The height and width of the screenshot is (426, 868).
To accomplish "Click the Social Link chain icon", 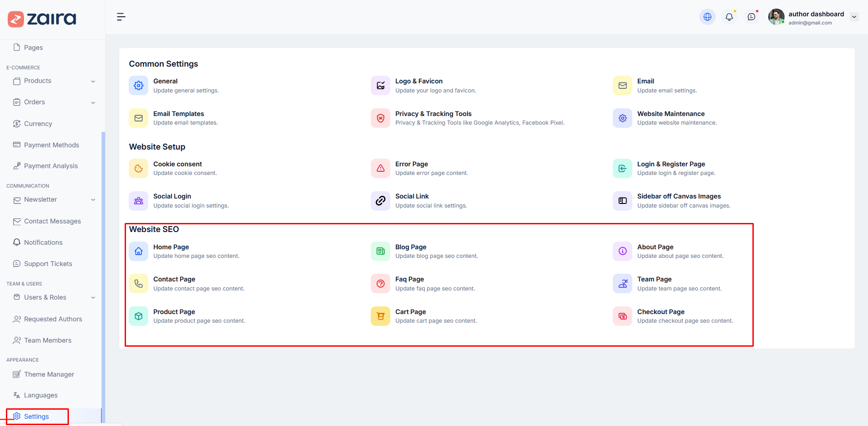I will click(x=381, y=201).
